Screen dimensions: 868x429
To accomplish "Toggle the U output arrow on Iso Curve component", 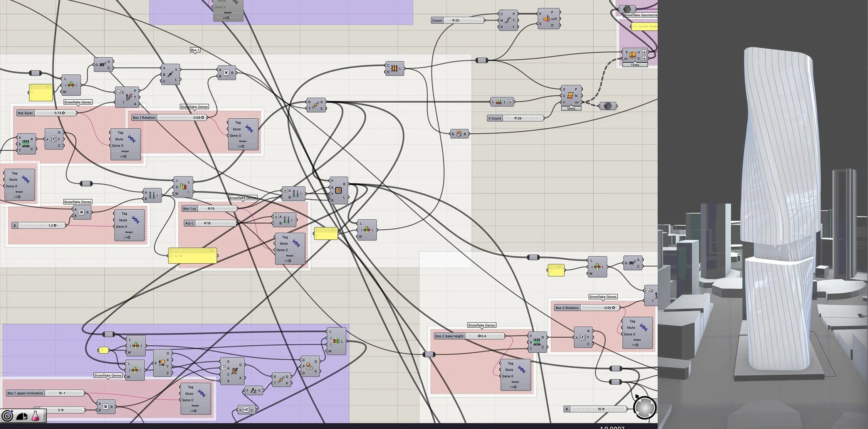I will (x=644, y=52).
